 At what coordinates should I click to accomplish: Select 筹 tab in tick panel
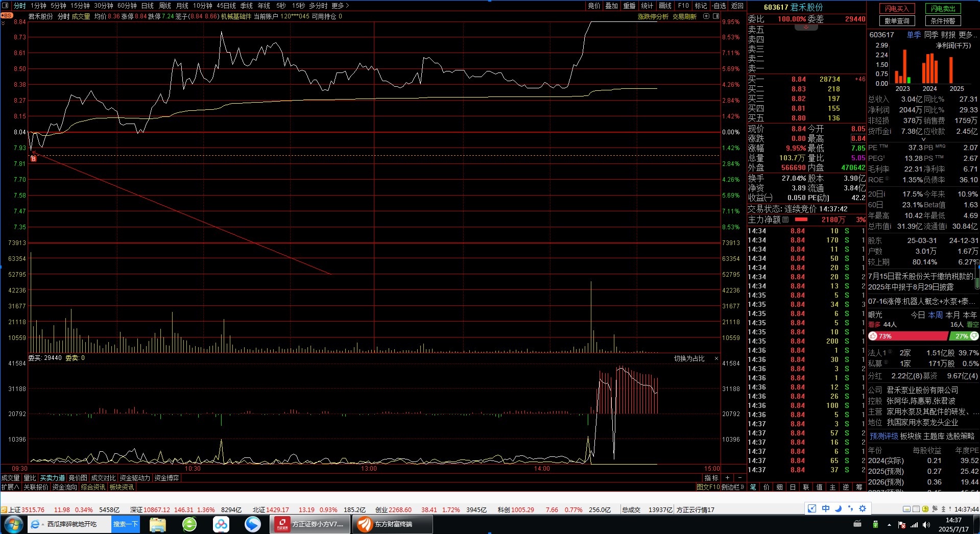tap(859, 487)
